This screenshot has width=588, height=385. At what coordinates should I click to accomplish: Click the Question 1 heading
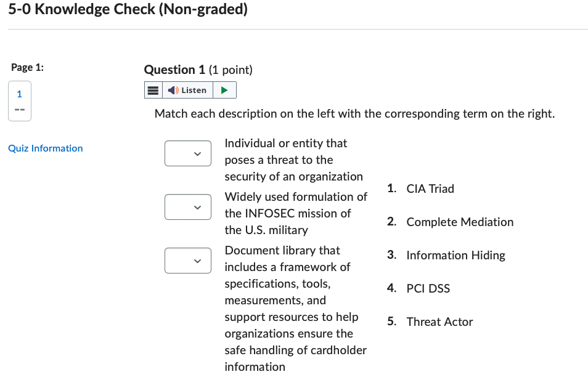click(x=174, y=70)
